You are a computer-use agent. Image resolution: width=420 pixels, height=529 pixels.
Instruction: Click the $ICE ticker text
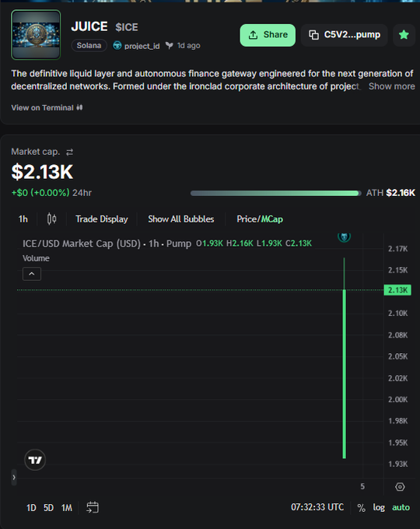(127, 27)
